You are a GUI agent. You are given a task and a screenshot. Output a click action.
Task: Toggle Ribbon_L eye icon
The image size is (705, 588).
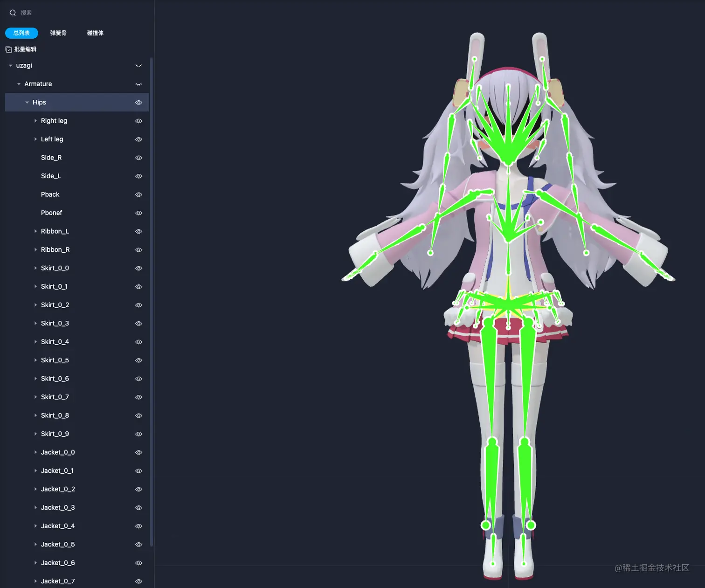click(x=138, y=231)
